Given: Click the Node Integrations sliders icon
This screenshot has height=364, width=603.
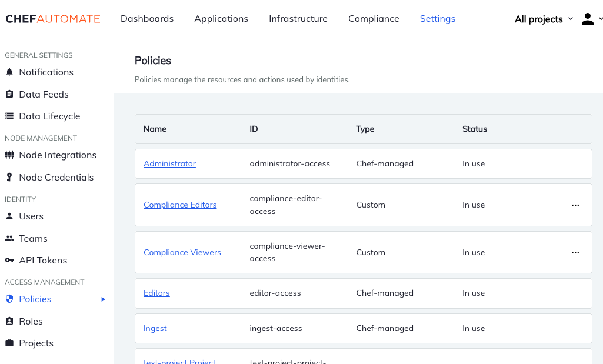Looking at the screenshot, I should tap(9, 155).
